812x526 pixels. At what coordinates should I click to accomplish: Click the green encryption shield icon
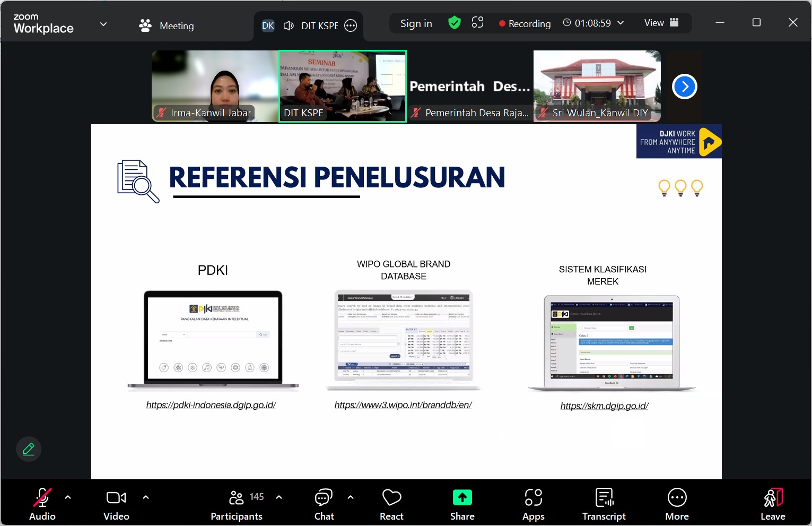(454, 23)
